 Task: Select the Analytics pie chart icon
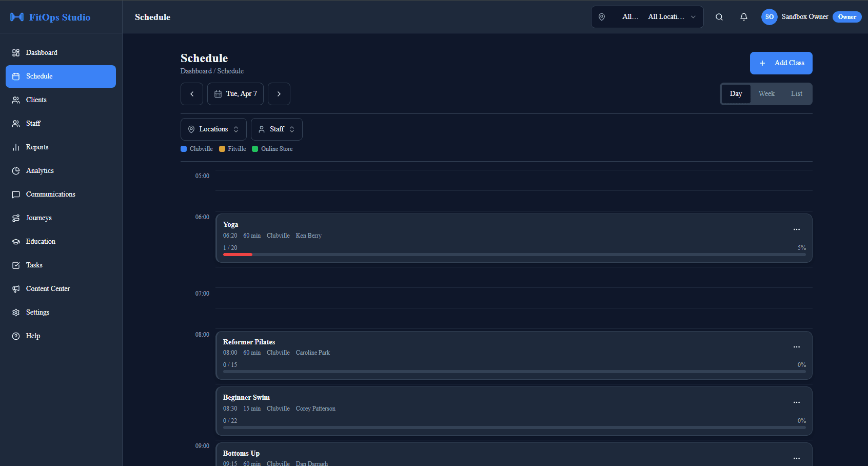[16, 170]
